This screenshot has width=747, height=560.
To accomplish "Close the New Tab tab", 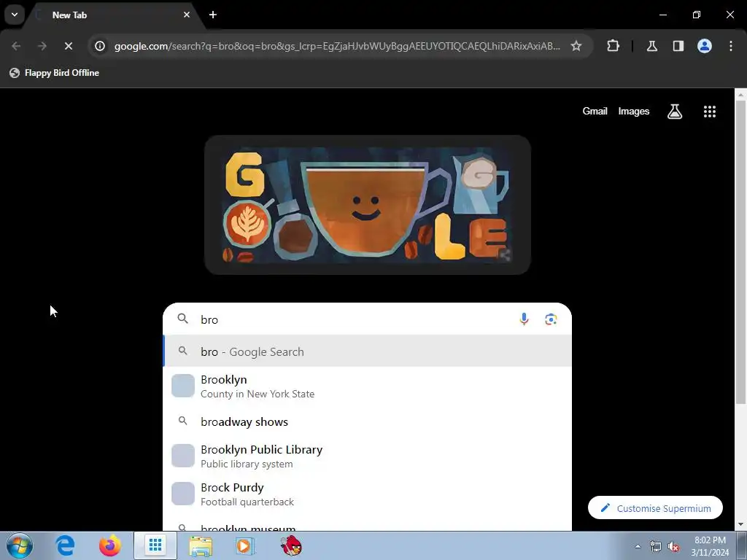I will point(186,15).
